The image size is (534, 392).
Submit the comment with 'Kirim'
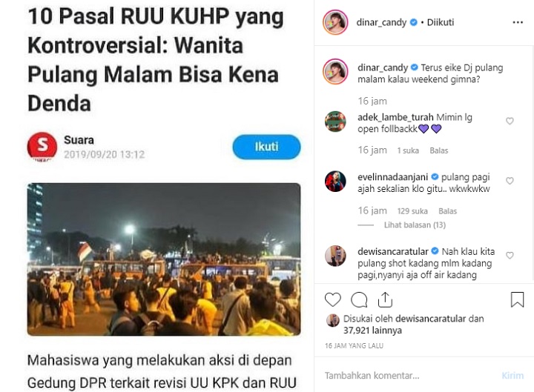512,376
